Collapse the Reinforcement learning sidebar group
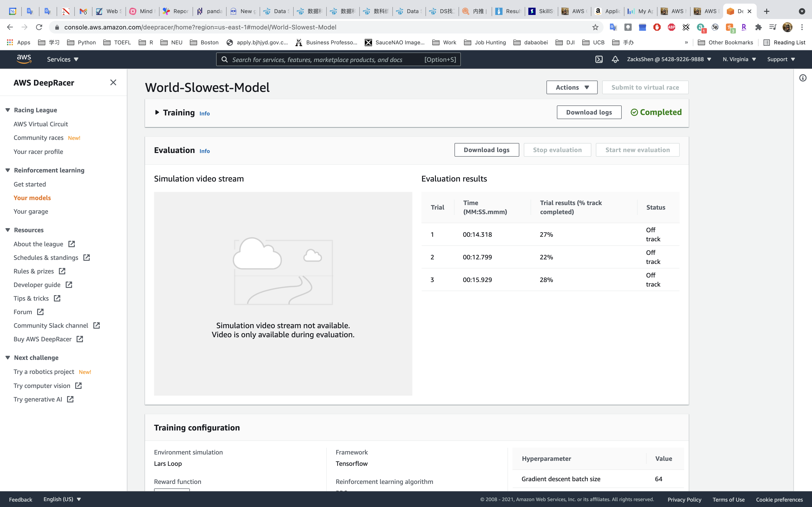Screen dimensions: 812x507 point(8,170)
